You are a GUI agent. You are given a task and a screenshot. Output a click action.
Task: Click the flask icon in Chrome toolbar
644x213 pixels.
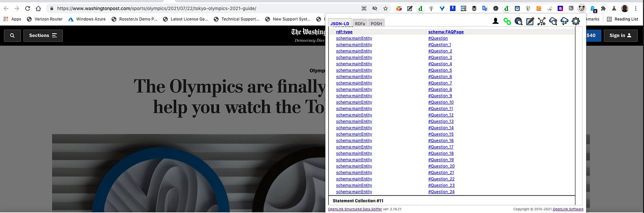tap(614, 8)
